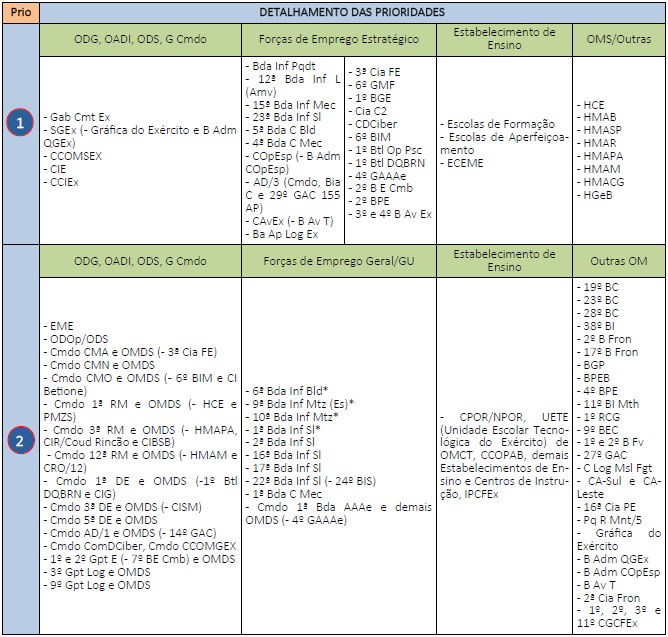The image size is (668, 637).
Task: Select the '- BGP' entry
Action: [x=591, y=366]
